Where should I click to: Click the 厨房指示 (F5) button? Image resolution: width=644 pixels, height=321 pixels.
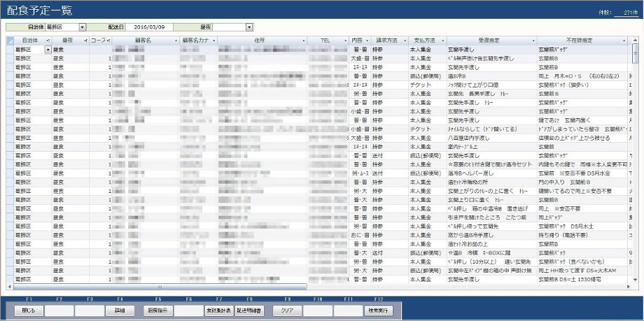tap(158, 311)
